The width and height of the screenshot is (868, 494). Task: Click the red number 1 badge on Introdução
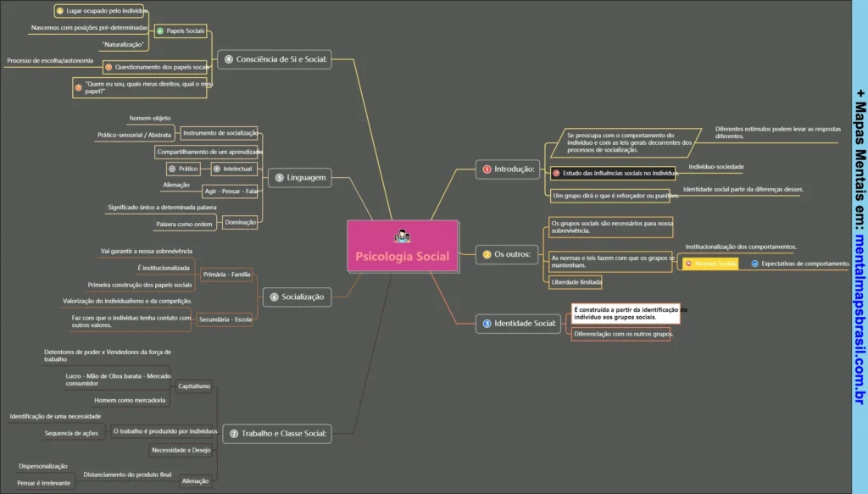[x=487, y=169]
